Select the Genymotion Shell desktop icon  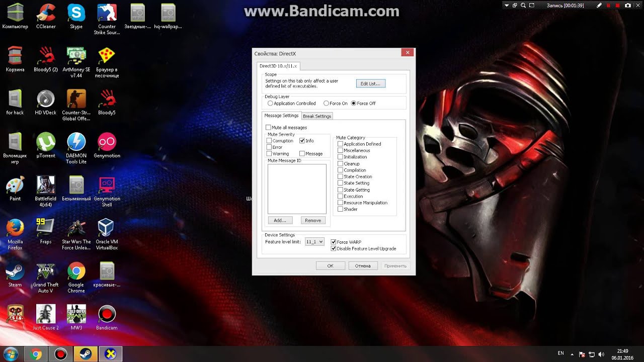tap(107, 192)
